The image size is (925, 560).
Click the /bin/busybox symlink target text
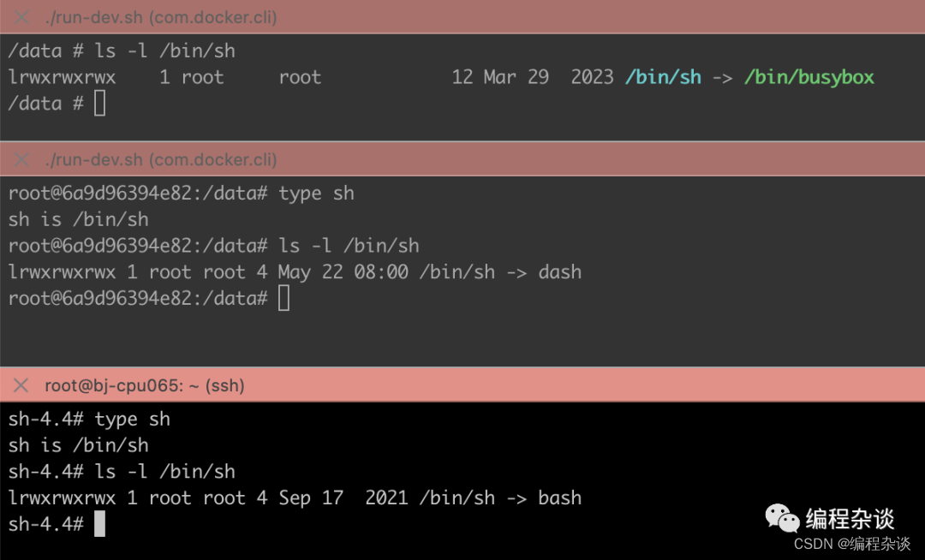point(809,77)
